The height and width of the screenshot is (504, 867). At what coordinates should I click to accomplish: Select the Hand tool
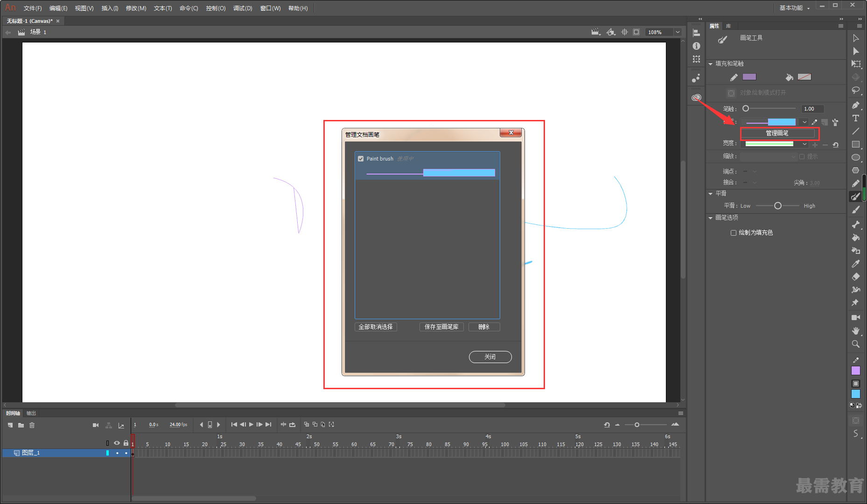[856, 330]
